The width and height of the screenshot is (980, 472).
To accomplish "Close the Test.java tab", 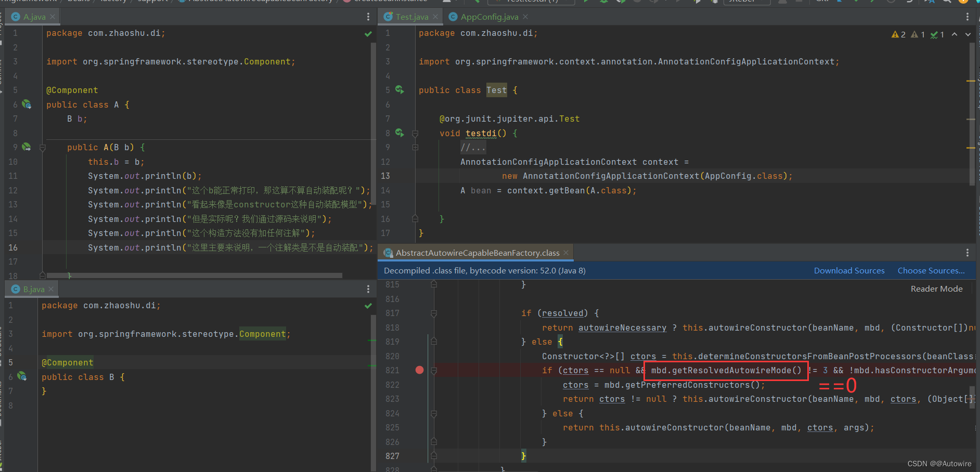I will click(x=435, y=17).
